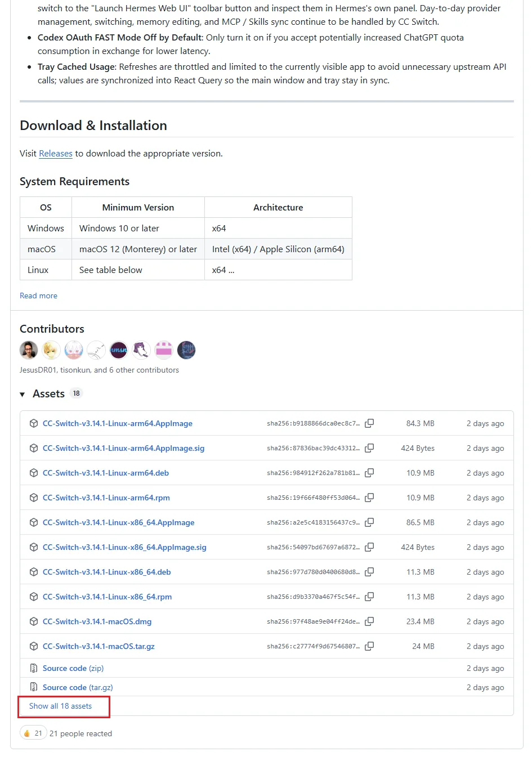Viewport: 532px width, 761px height.
Task: Copy SHA256 hash for macOS.tar.gz
Action: [x=369, y=646]
